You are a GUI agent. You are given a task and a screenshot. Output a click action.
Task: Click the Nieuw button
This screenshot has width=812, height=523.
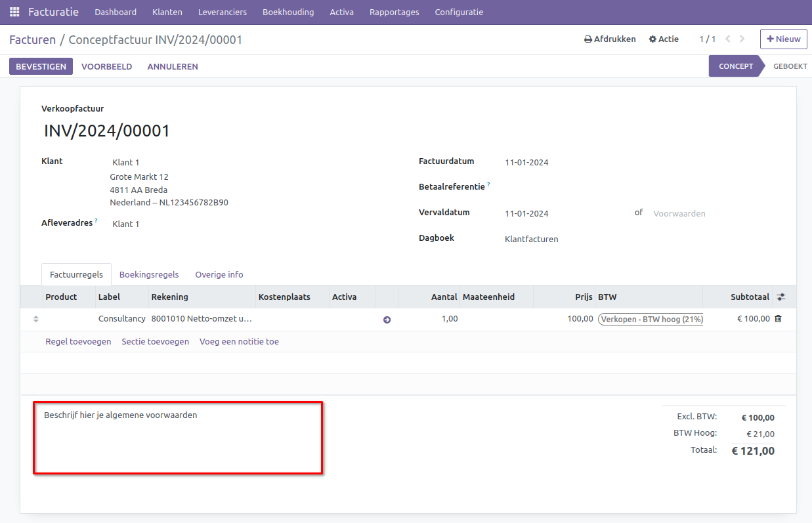pyautogui.click(x=783, y=39)
